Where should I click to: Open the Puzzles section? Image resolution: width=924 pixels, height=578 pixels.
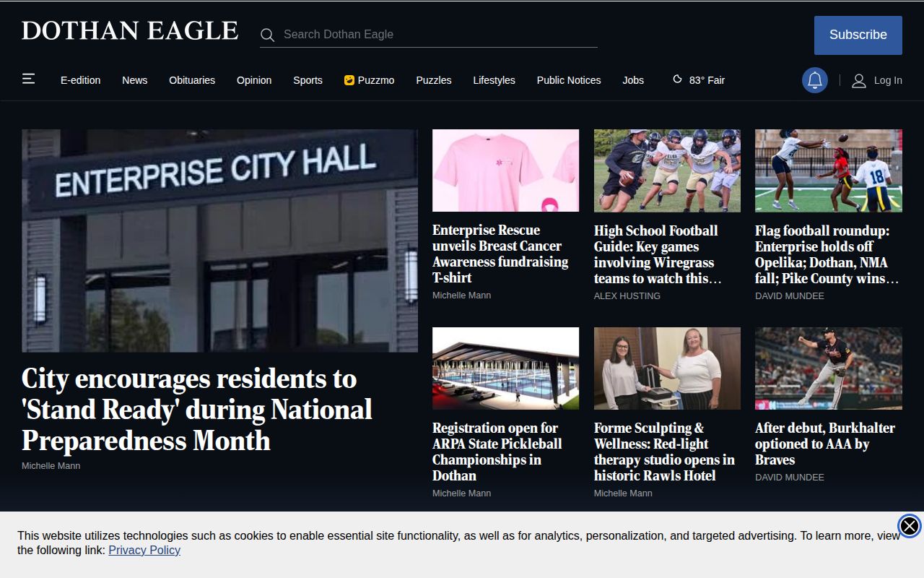[x=434, y=80]
